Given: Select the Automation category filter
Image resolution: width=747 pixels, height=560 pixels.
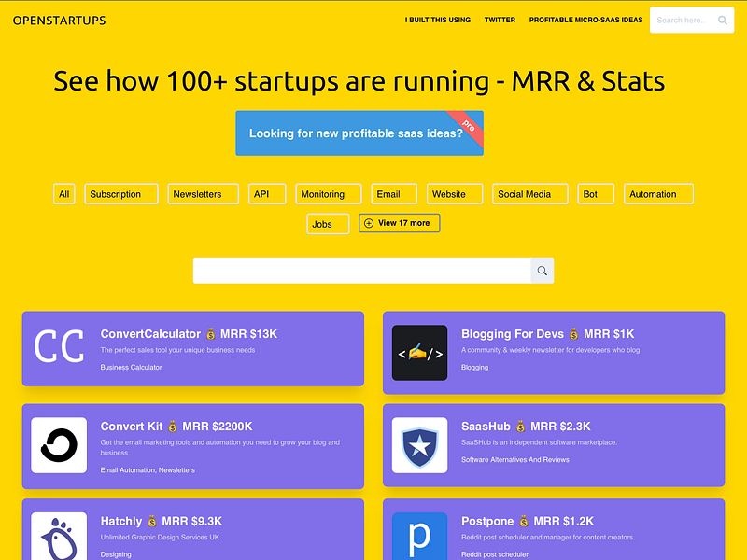Looking at the screenshot, I should [658, 194].
